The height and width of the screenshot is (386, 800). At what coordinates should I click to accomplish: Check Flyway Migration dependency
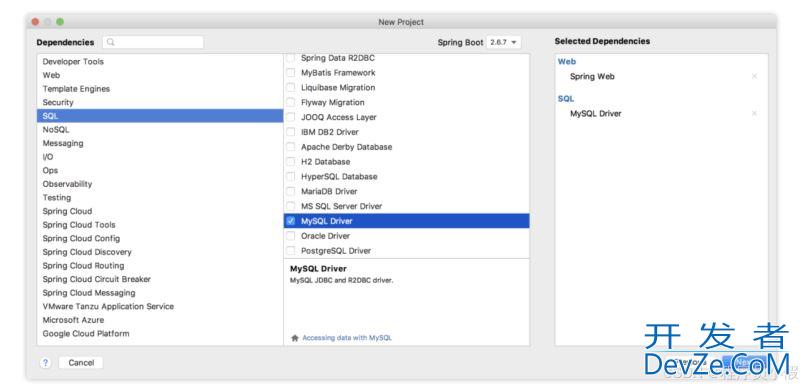(290, 102)
